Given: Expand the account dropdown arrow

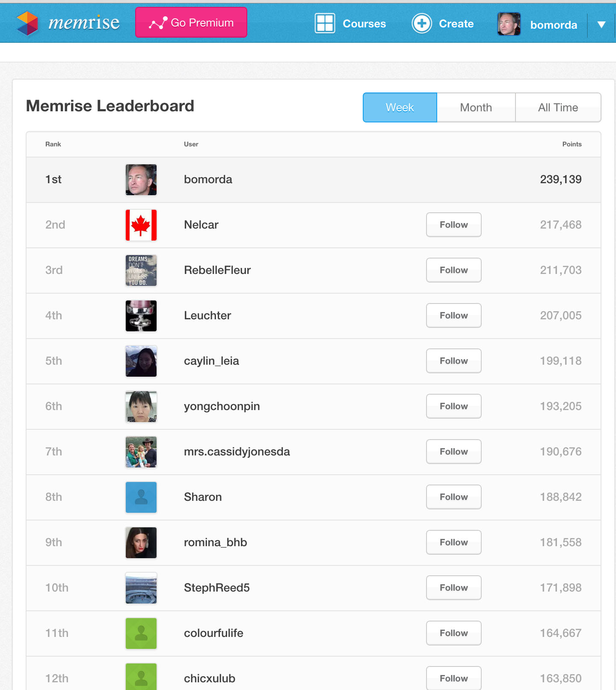Looking at the screenshot, I should [x=601, y=25].
